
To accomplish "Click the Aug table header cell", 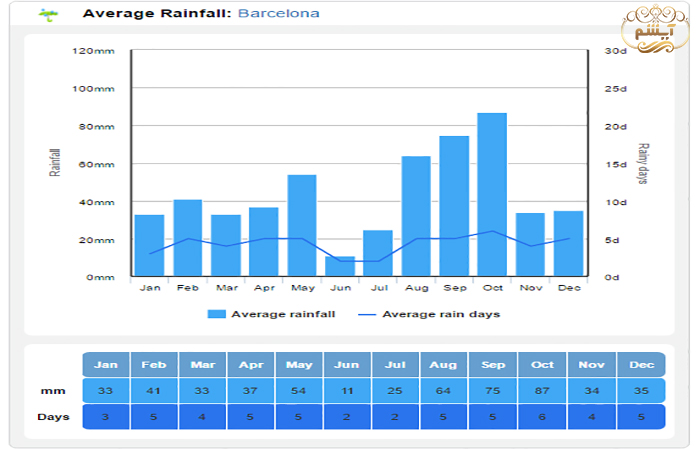I will [443, 365].
